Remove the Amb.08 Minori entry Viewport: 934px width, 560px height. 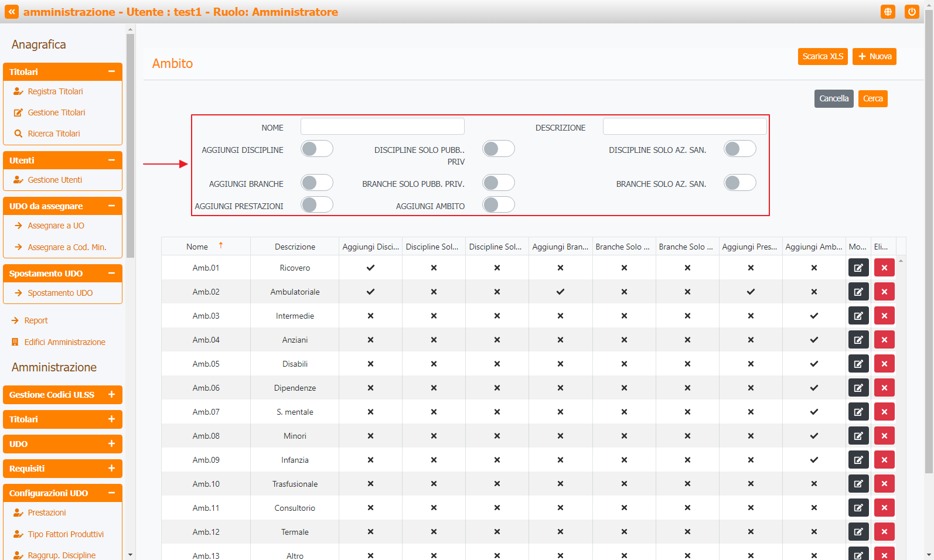[884, 436]
